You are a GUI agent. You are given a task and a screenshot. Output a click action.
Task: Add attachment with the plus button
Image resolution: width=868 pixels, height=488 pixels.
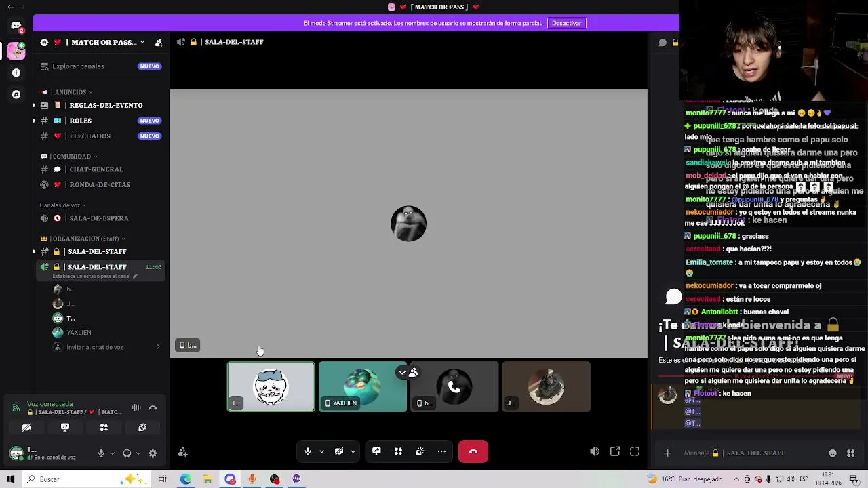(667, 453)
